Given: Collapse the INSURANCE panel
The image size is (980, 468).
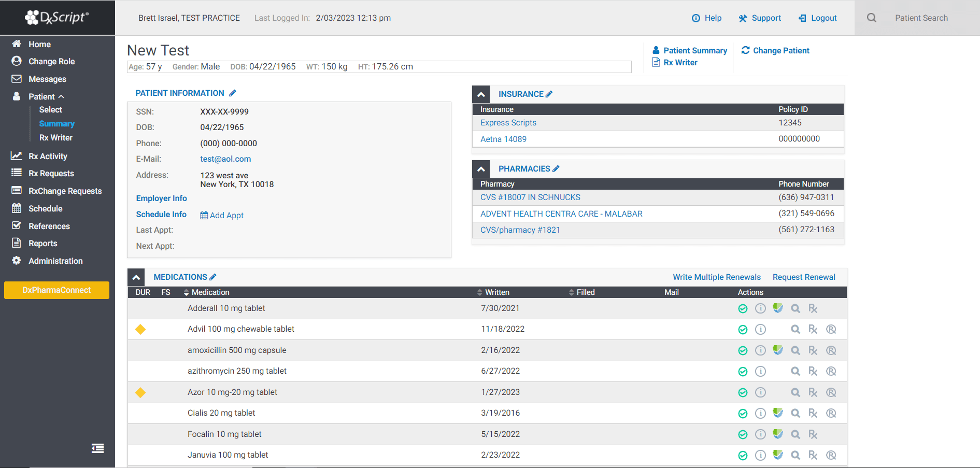Looking at the screenshot, I should 481,94.
